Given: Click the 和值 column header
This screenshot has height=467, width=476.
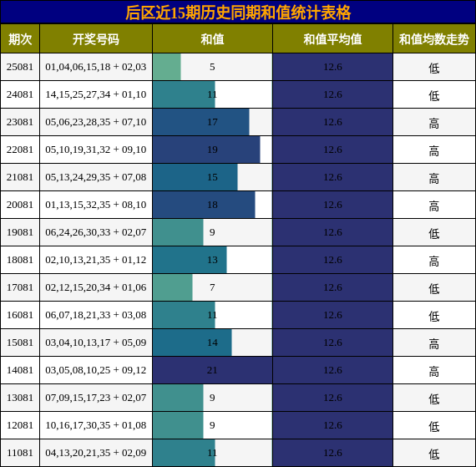Looking at the screenshot, I should [212, 39].
